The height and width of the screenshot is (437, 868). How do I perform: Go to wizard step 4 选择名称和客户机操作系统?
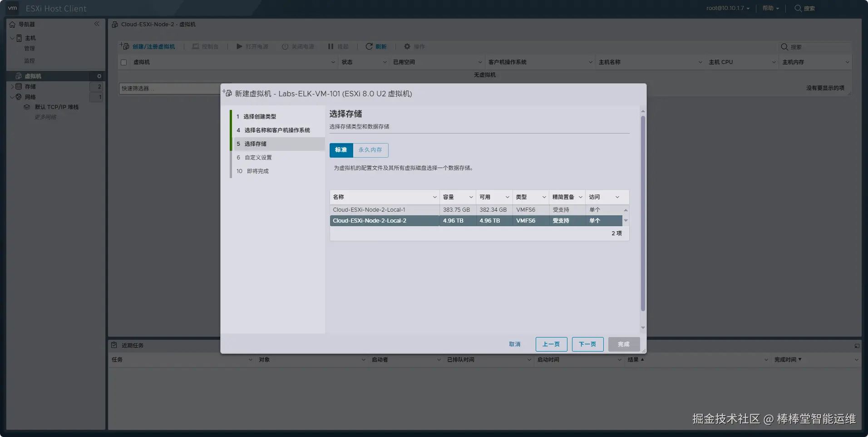tap(278, 130)
